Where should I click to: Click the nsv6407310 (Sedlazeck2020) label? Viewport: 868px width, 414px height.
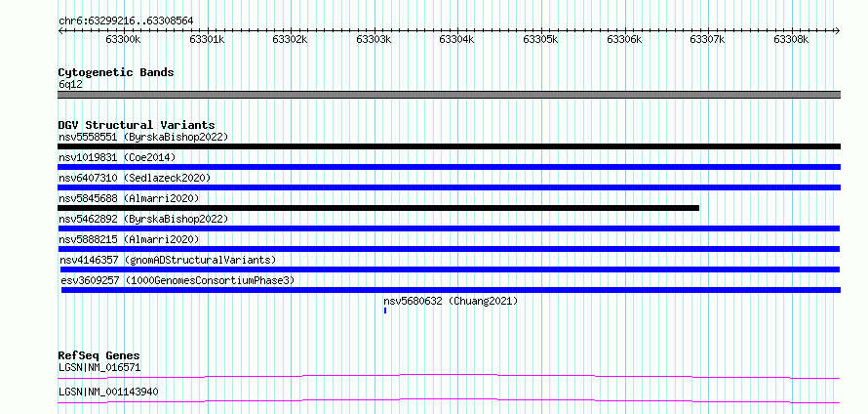pos(135,178)
